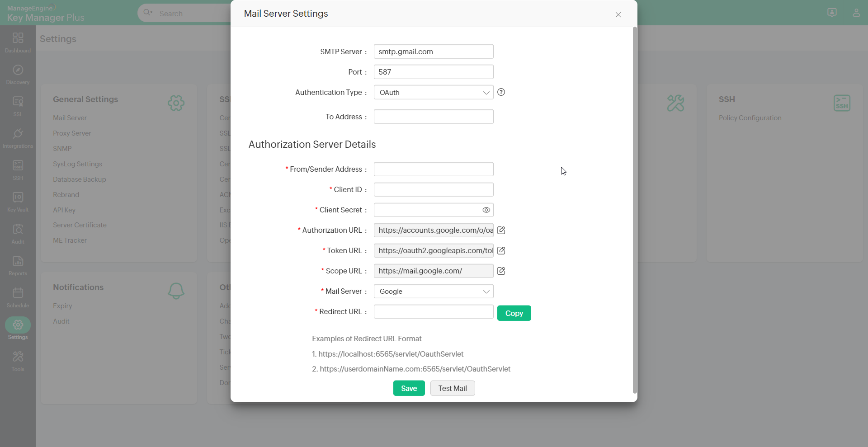Switch to Dashboard in the sidebar
Viewport: 868px width, 447px height.
pyautogui.click(x=18, y=42)
